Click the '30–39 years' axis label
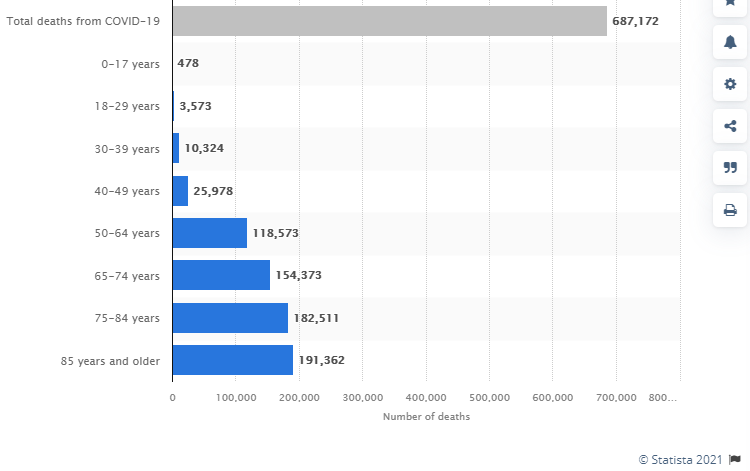Image resolution: width=750 pixels, height=471 pixels. coord(127,149)
